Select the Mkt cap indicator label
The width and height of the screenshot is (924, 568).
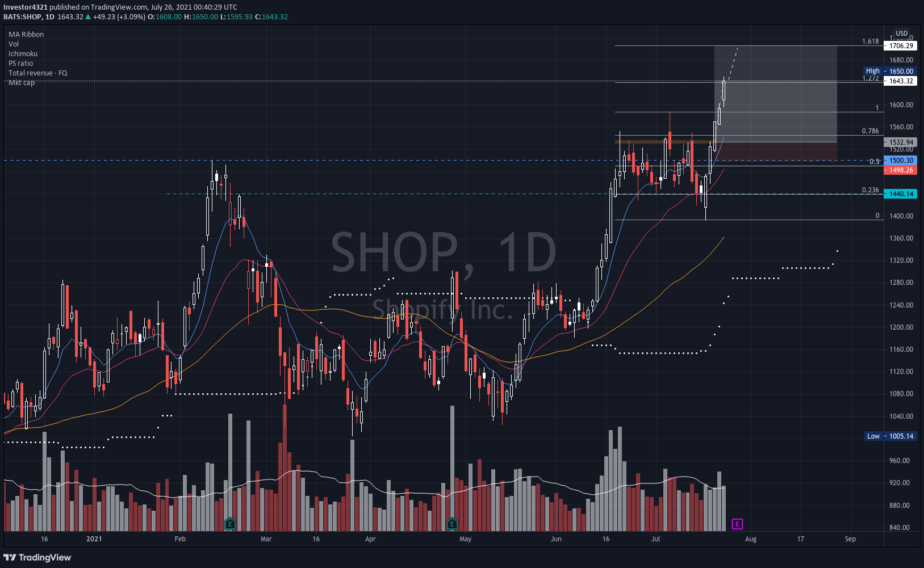tap(22, 83)
